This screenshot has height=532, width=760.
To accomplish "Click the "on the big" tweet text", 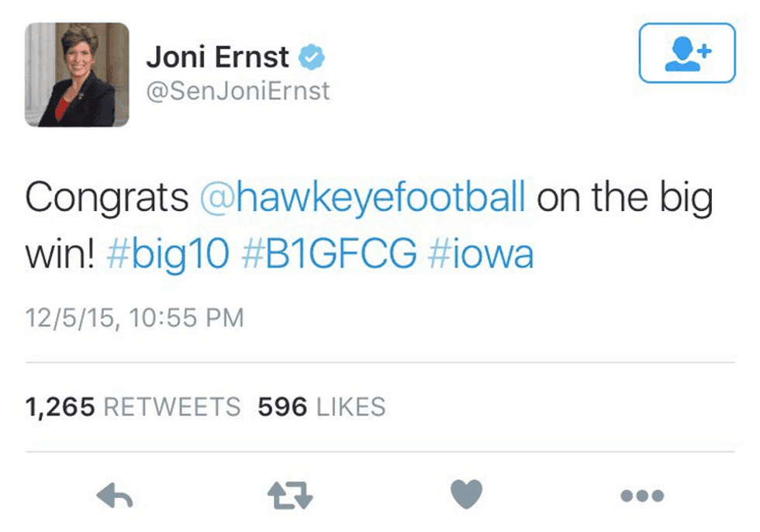I will pyautogui.click(x=624, y=198).
